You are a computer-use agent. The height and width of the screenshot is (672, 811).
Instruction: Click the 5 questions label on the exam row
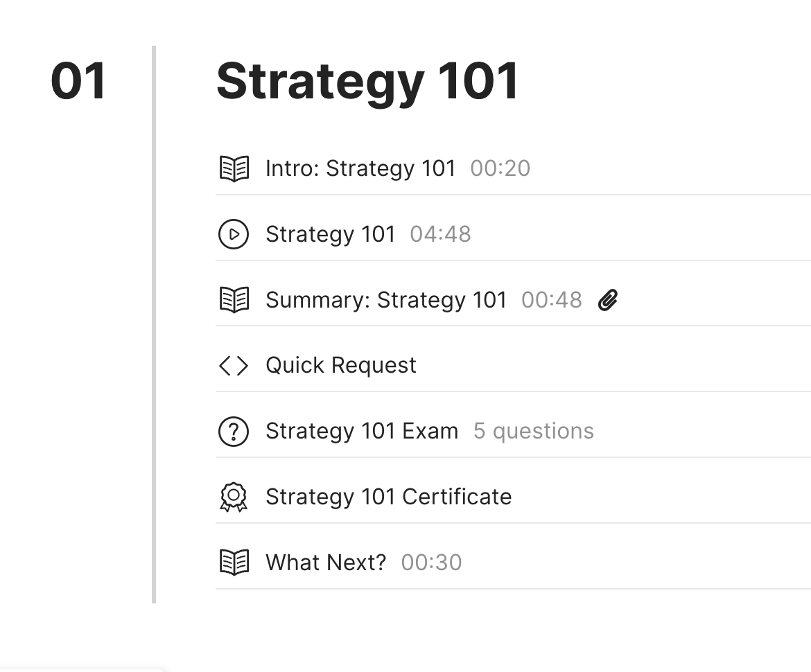coord(533,431)
